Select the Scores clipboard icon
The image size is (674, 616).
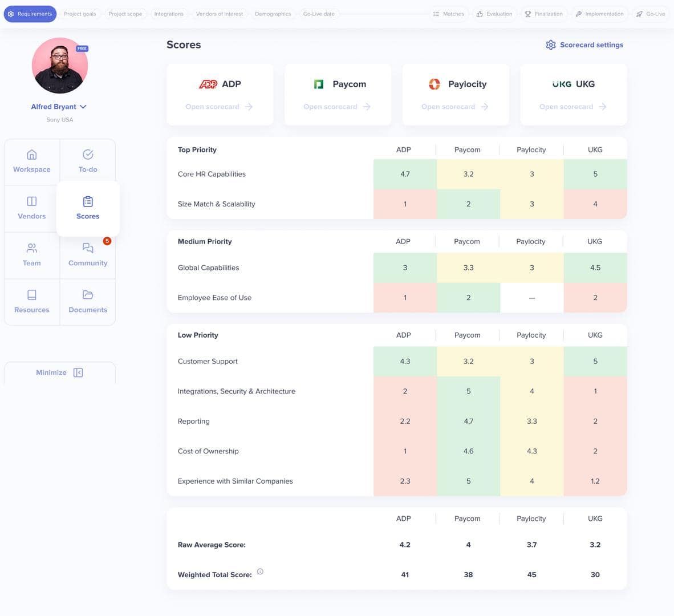tap(87, 201)
